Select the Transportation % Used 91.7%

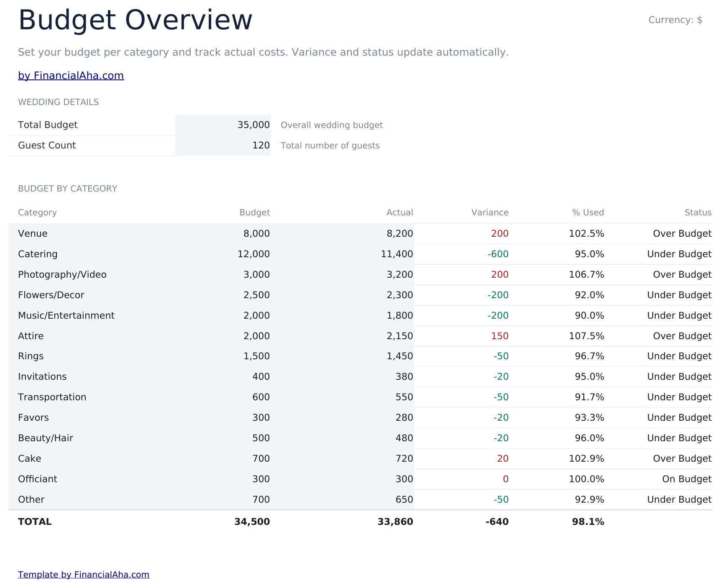click(x=589, y=397)
